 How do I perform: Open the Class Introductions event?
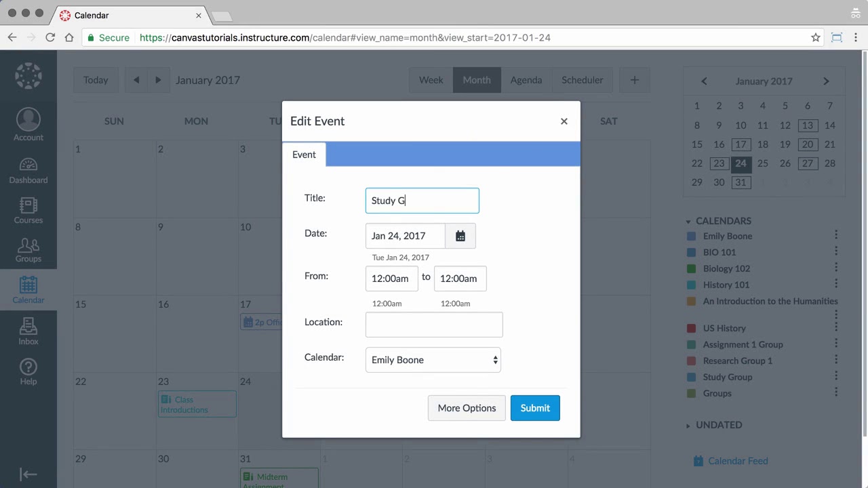tap(197, 405)
